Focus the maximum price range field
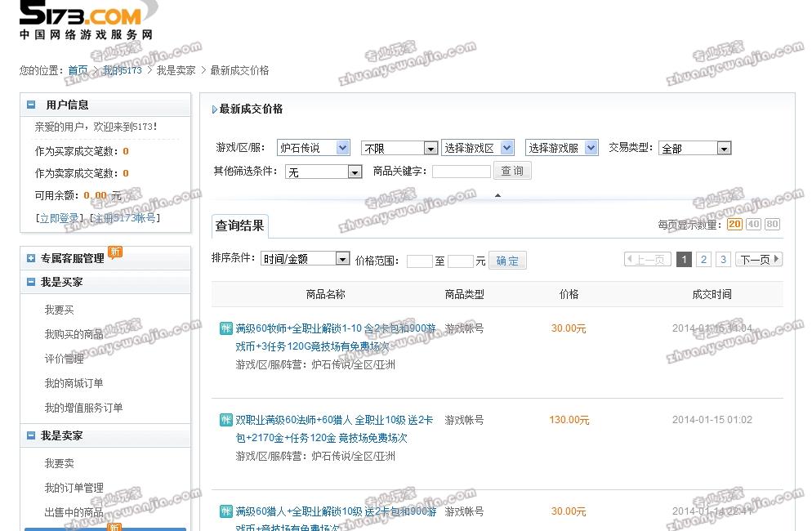 (x=461, y=261)
